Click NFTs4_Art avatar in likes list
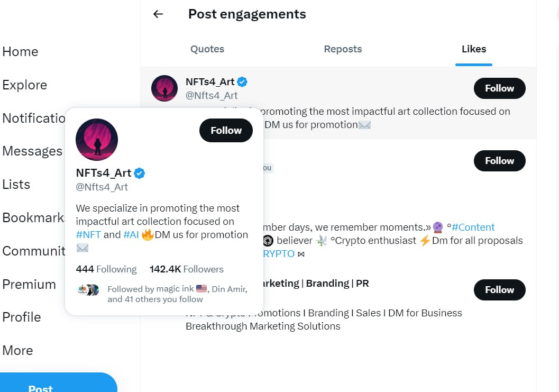The image size is (559, 392). coord(164,88)
